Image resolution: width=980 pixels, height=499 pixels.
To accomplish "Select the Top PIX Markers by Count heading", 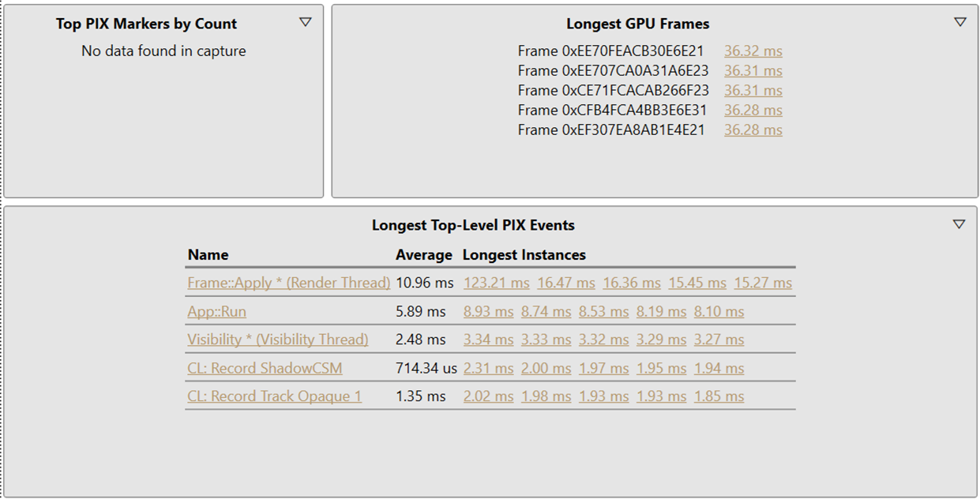I will 147,24.
